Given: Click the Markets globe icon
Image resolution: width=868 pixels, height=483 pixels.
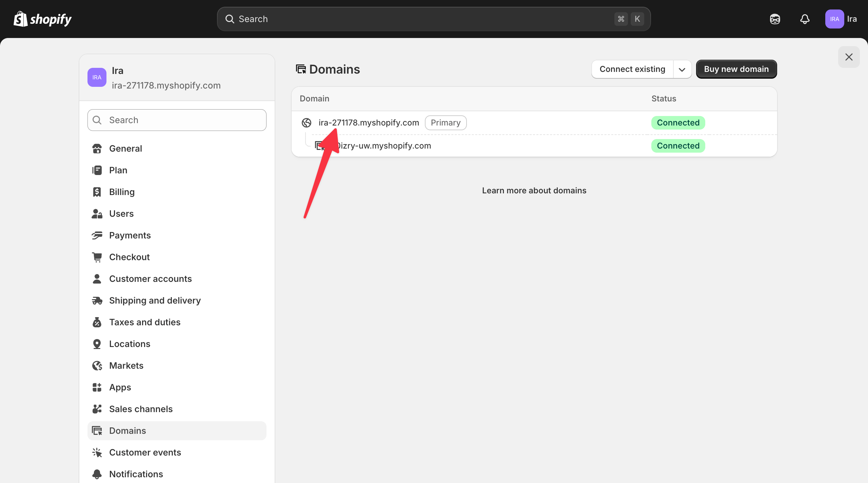Looking at the screenshot, I should click(x=97, y=366).
